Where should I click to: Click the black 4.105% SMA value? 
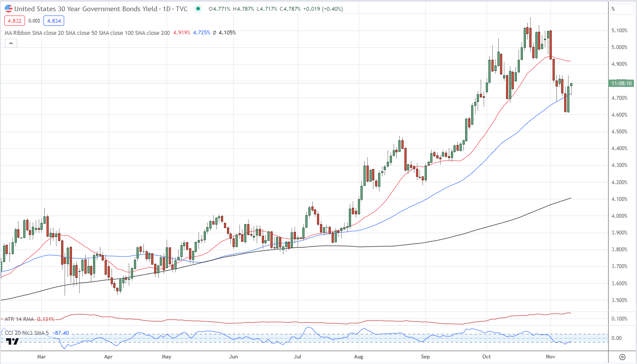coord(227,33)
